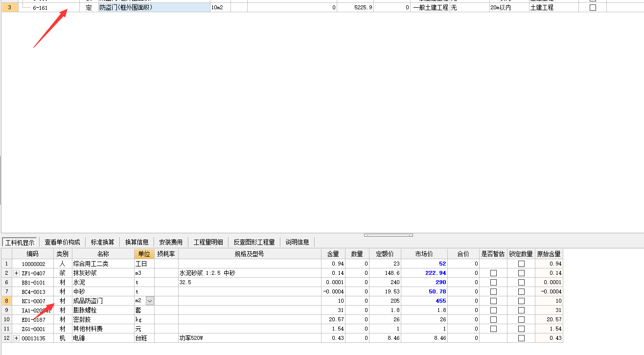Click the 损耗率 column header
644x355 pixels.
(166, 254)
